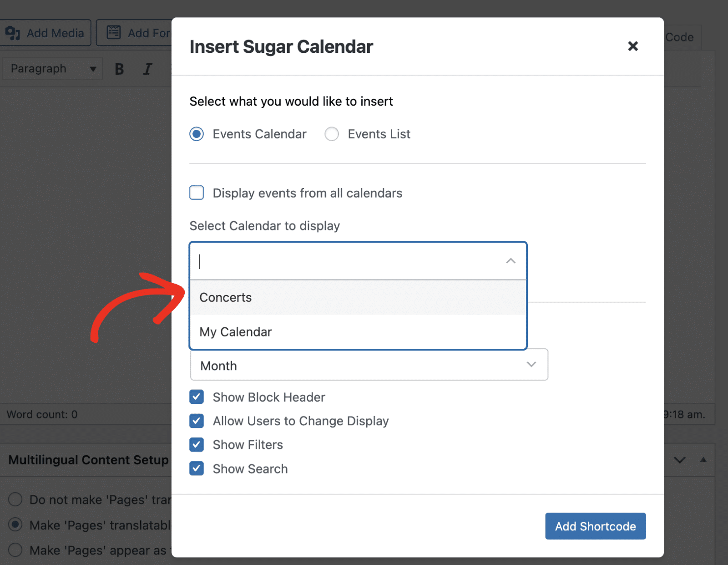Enable Display events from all calendars

197,193
